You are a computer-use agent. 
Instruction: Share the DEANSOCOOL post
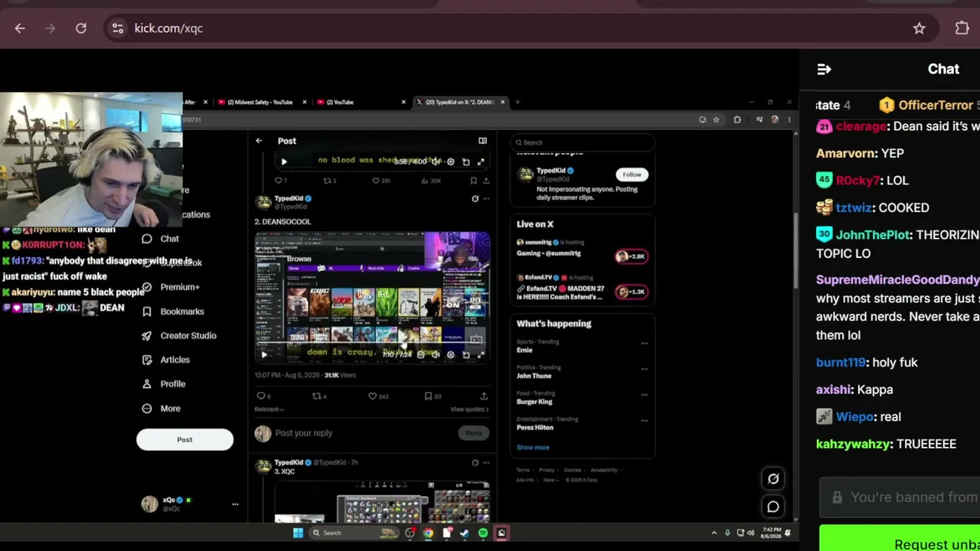(484, 396)
